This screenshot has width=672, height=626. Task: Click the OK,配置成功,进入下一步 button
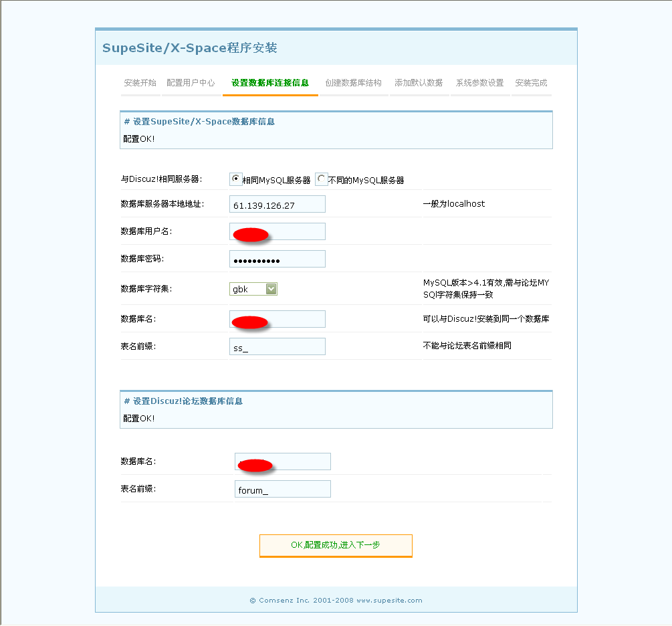point(336,545)
